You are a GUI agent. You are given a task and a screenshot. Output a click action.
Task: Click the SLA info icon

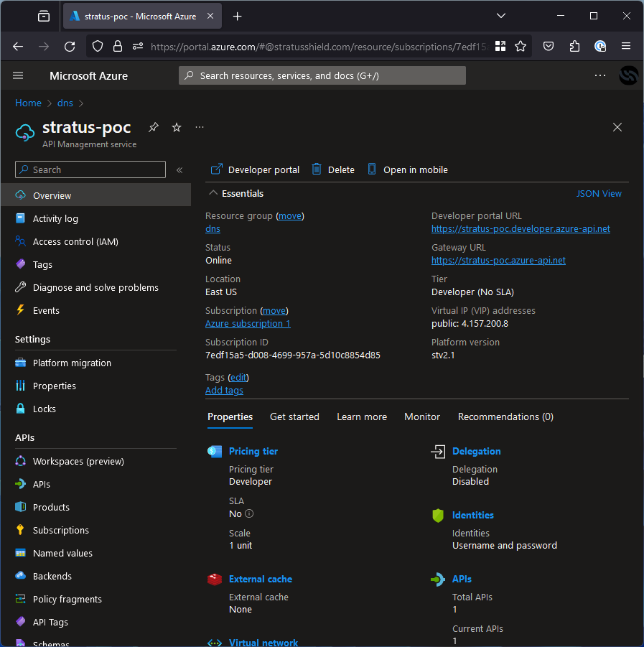coord(249,513)
